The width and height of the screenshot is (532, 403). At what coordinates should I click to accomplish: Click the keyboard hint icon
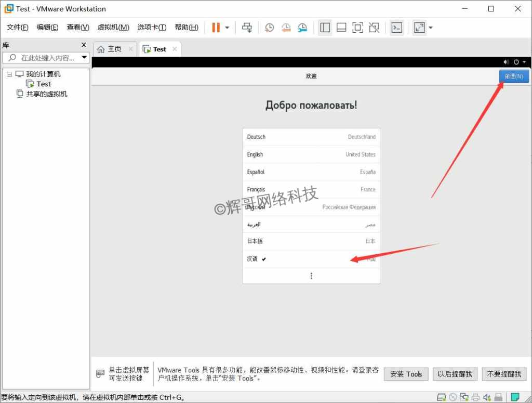coord(100,374)
